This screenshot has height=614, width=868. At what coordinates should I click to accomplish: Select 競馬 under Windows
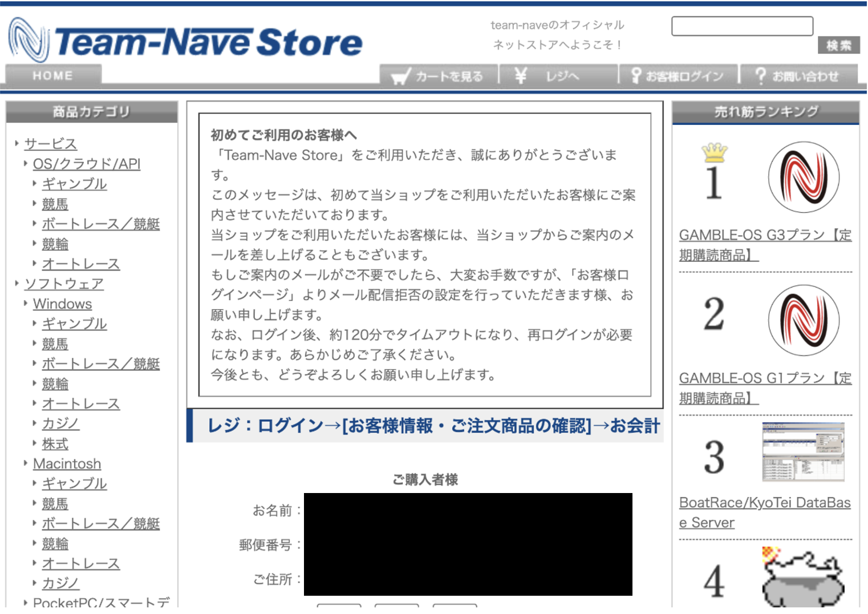[x=55, y=344]
